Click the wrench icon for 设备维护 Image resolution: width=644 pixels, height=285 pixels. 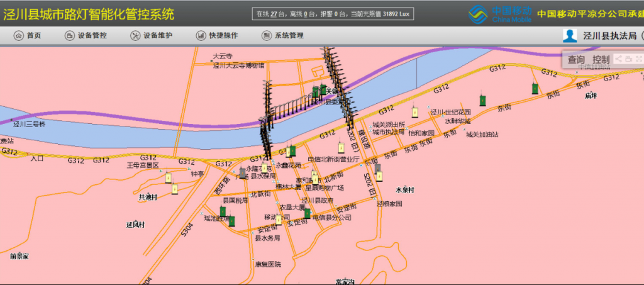tap(135, 36)
